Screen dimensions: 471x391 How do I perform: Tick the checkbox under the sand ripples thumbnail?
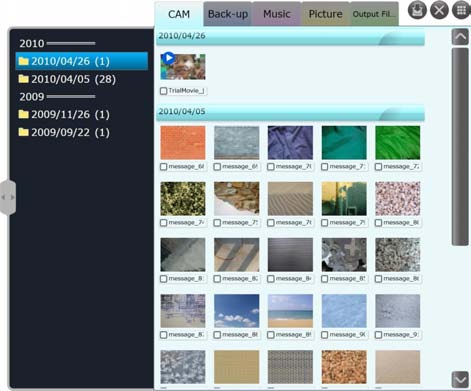click(271, 223)
